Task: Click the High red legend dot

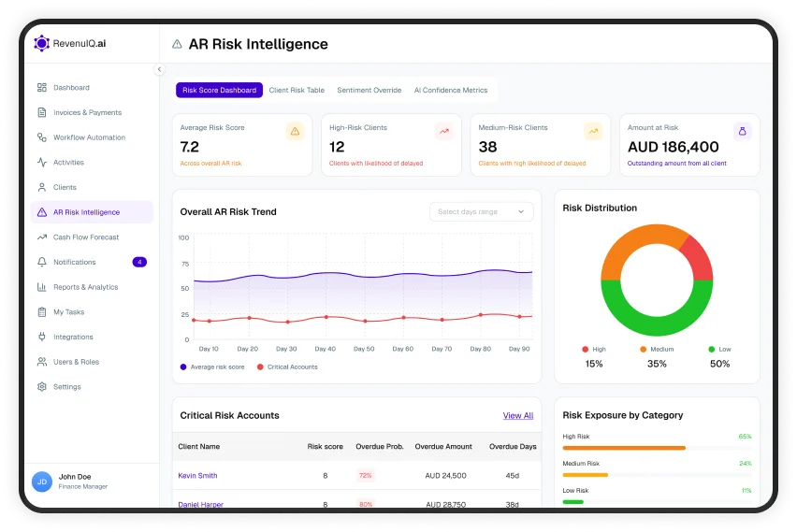Action: click(585, 349)
